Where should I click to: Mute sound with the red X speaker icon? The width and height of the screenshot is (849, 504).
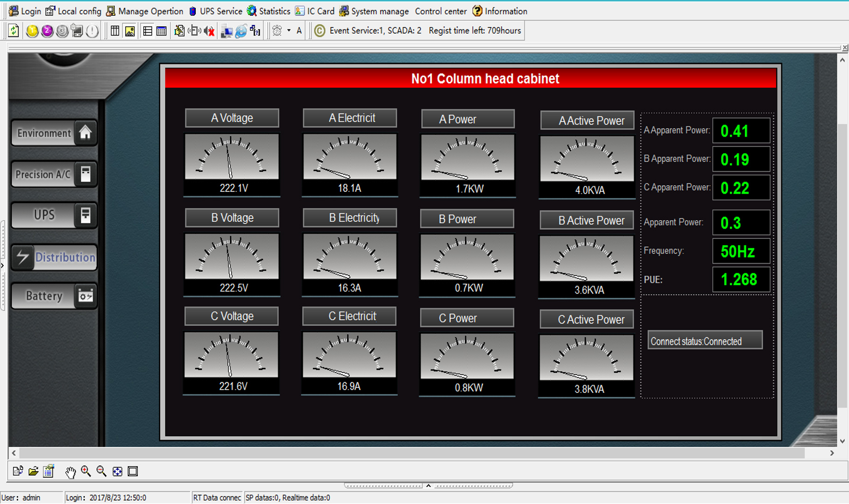[209, 31]
